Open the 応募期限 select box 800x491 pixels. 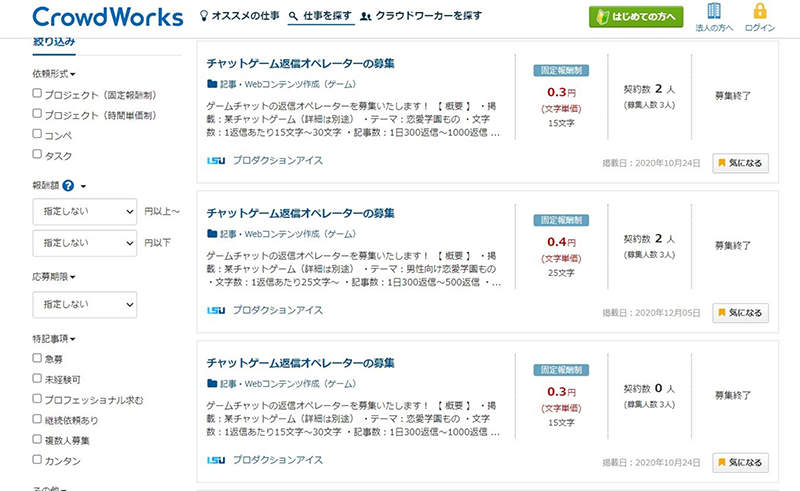[84, 304]
